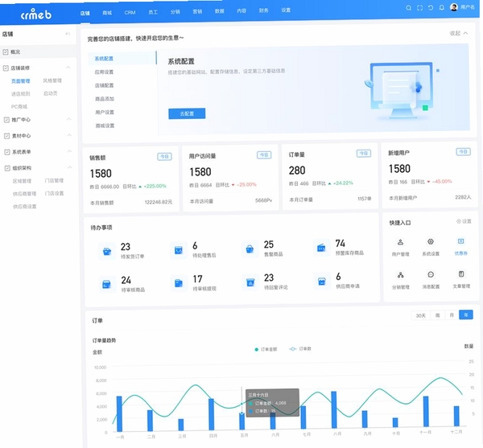Open the search icon in the header
This screenshot has width=483, height=448.
(x=408, y=8)
